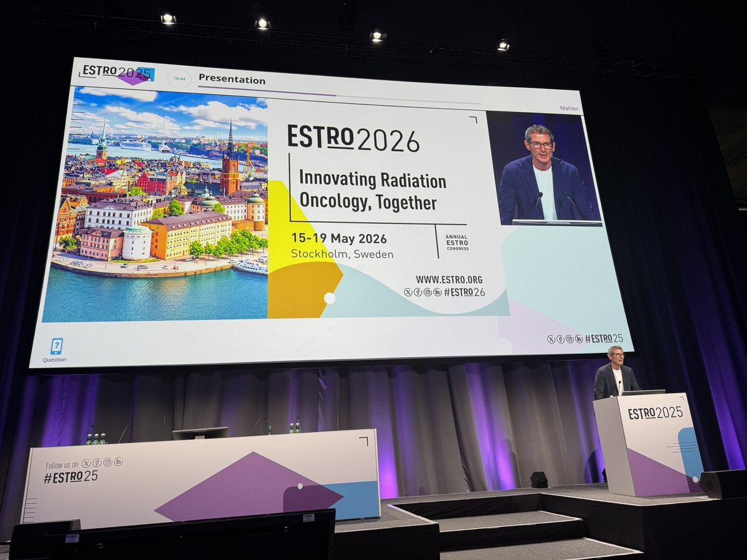Click the LinkedIn icon after 'Follow us on'
747x560 pixels.
coord(118,461)
